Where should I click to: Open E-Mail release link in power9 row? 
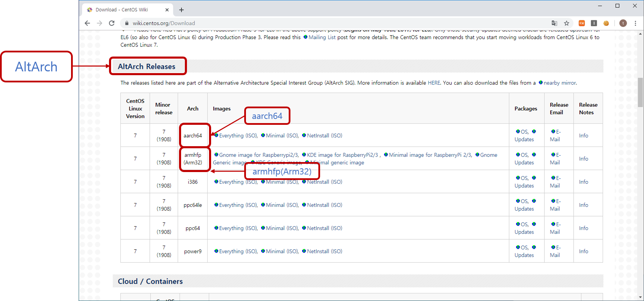tap(555, 251)
